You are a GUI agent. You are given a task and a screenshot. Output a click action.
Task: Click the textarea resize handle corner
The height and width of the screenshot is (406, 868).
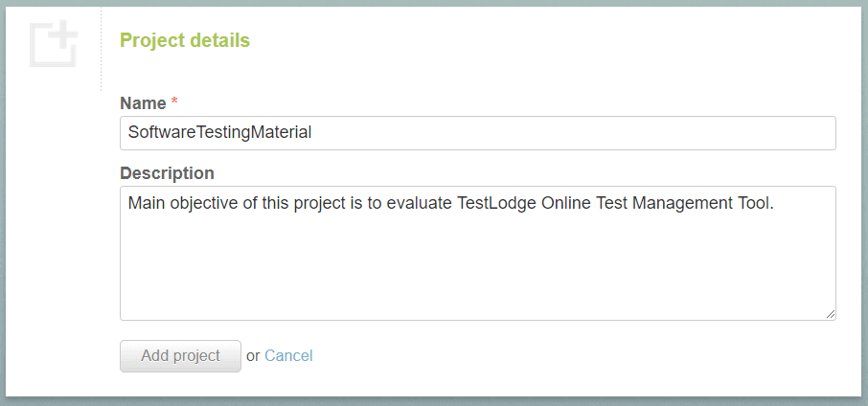point(831,314)
